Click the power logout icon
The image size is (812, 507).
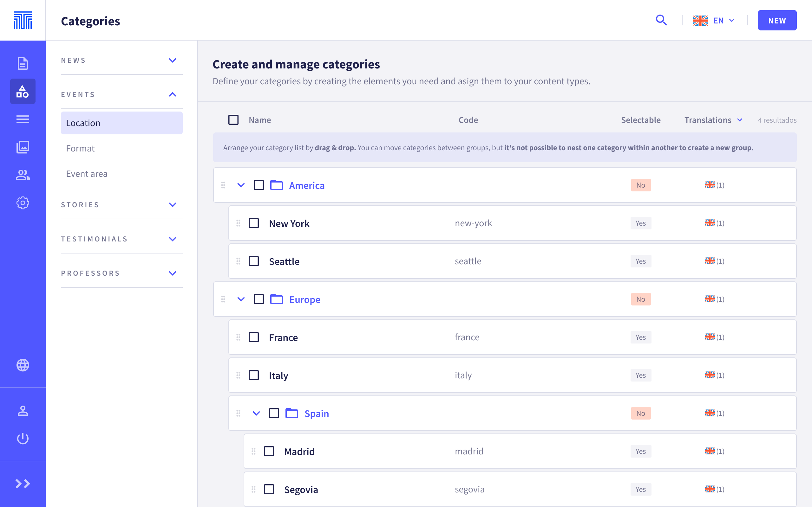(23, 438)
